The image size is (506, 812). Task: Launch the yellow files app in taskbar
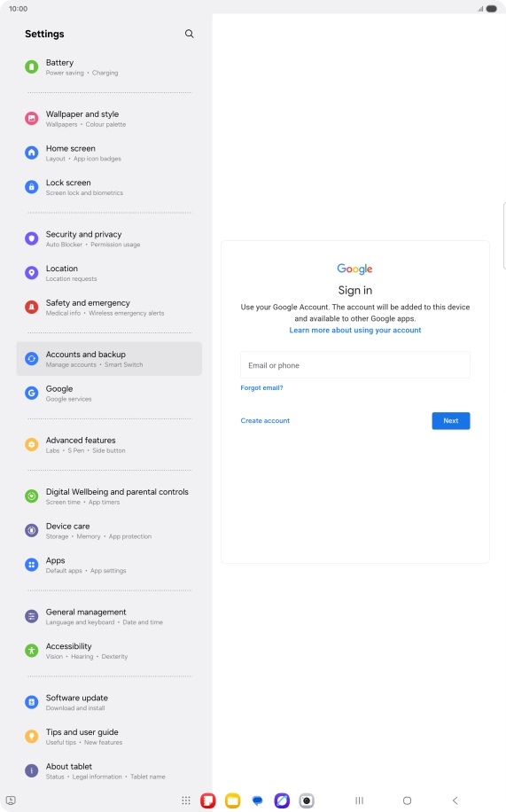(x=232, y=800)
